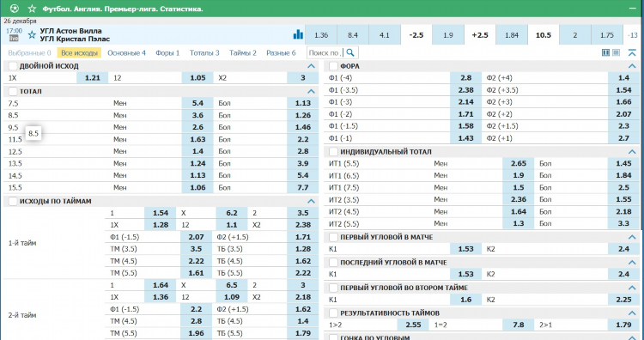
Task: Select ИТ1 (6.5) over odds 1.84
Action: coord(623,175)
